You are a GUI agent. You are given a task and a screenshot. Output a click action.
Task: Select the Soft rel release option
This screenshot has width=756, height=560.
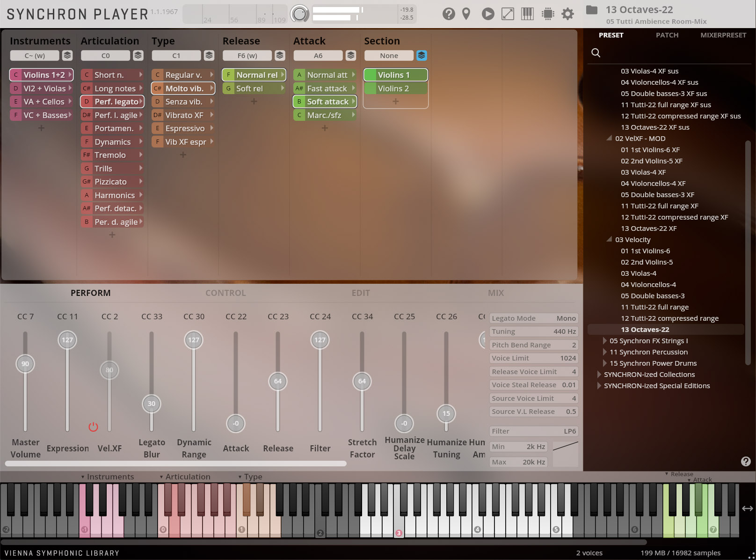[254, 88]
